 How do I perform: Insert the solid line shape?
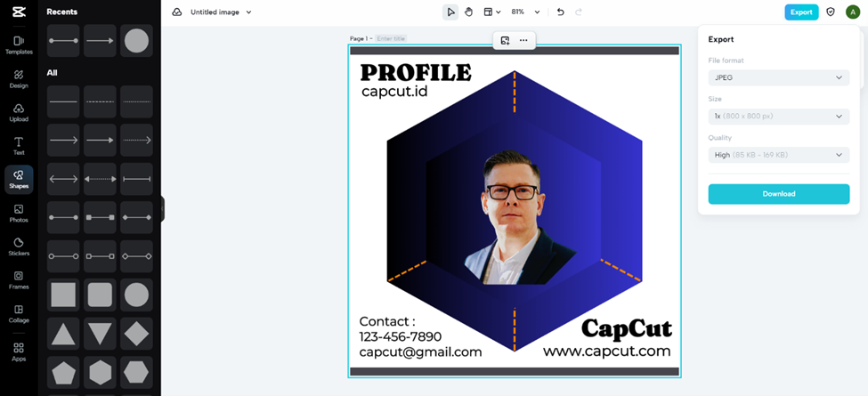[x=63, y=101]
